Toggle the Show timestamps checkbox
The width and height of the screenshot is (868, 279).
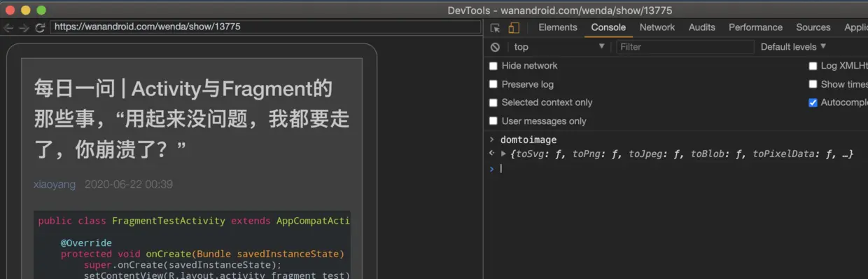813,84
